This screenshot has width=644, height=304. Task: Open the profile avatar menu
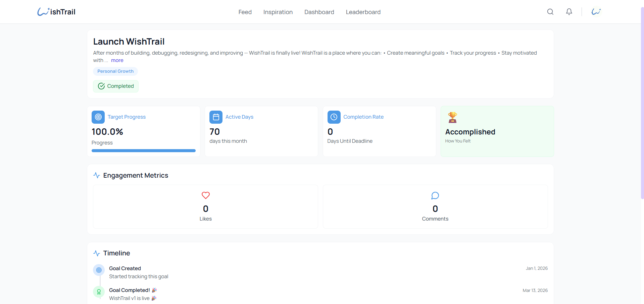[596, 12]
